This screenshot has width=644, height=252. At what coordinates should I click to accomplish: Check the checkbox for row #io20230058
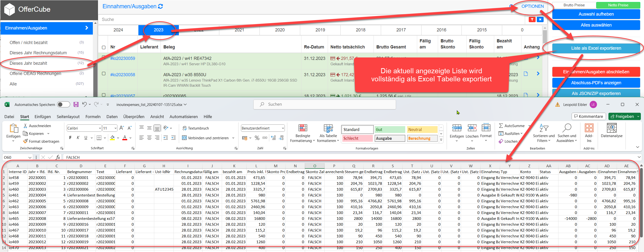click(104, 74)
